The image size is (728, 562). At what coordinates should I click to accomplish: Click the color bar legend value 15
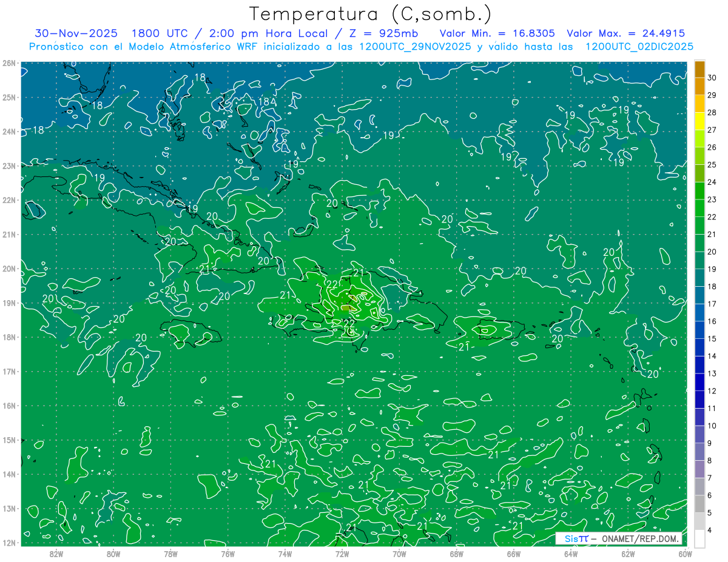(711, 338)
